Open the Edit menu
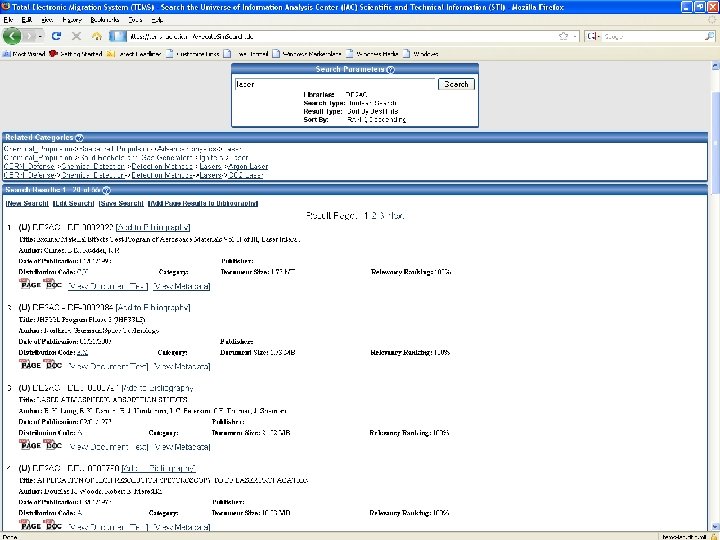This screenshot has width=720, height=540. point(26,20)
